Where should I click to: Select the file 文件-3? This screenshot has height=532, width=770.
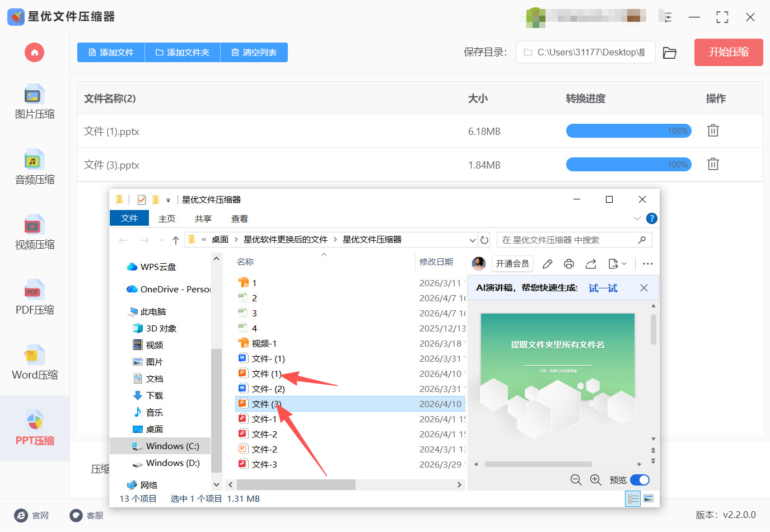click(258, 465)
